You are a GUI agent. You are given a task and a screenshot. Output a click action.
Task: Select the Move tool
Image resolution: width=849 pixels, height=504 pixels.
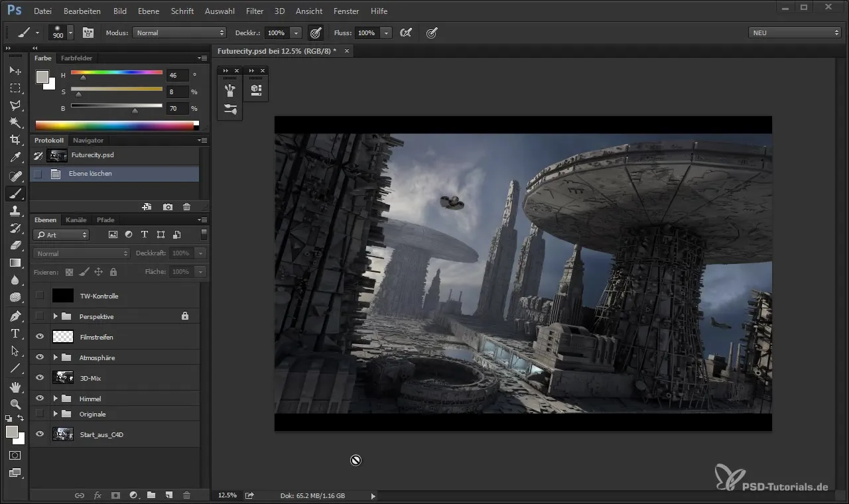click(x=15, y=70)
